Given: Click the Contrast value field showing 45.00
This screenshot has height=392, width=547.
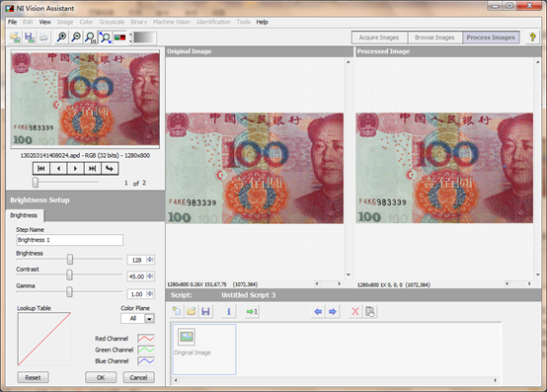Looking at the screenshot, I should [137, 276].
